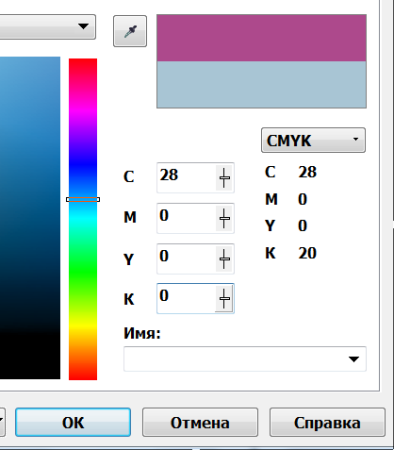394x450 pixels.
Task: Open help with the Справка button
Action: 327,422
